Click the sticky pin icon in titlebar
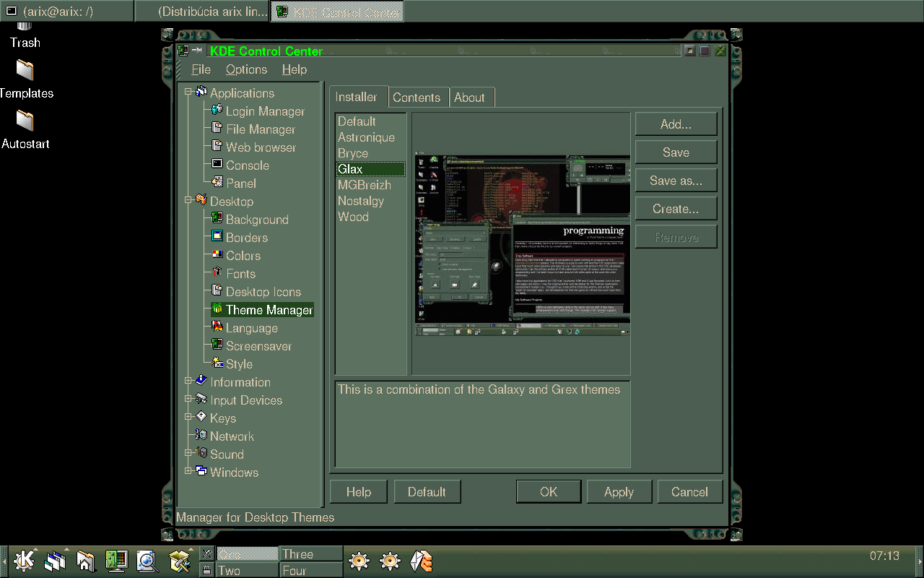Image resolution: width=924 pixels, height=578 pixels. point(196,51)
